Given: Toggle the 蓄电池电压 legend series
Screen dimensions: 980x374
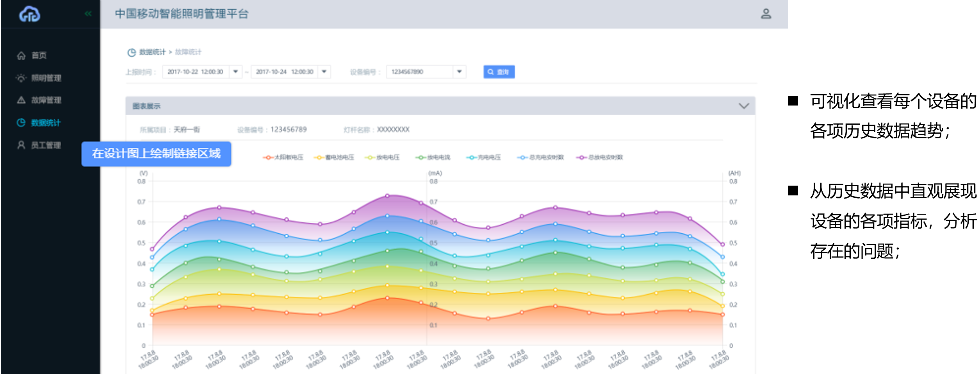Looking at the screenshot, I should click(334, 157).
